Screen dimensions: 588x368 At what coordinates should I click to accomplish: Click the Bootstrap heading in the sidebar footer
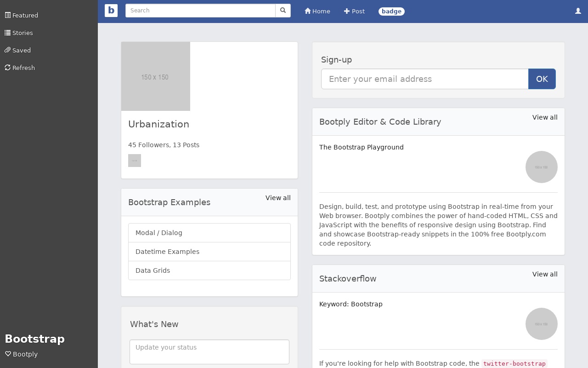click(x=35, y=339)
